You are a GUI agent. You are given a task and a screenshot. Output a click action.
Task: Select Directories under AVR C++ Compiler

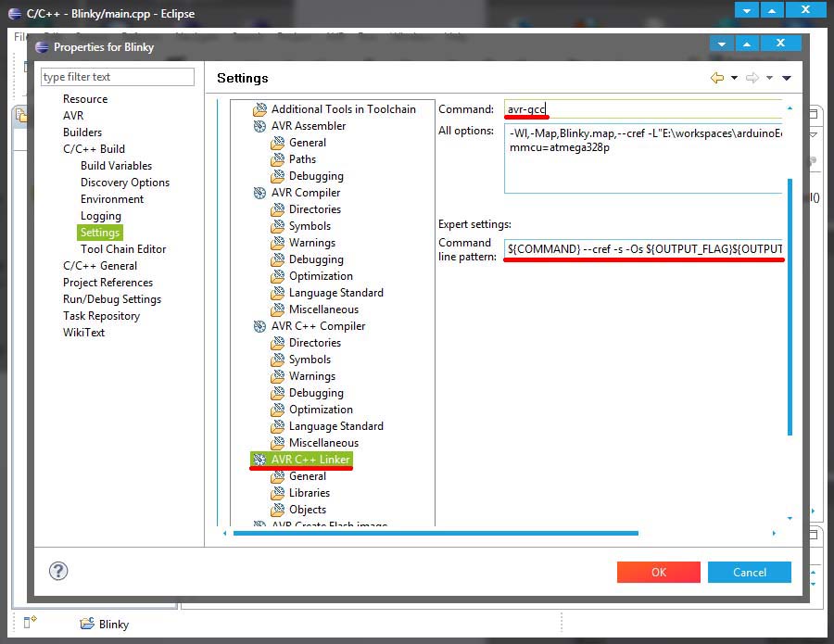click(315, 343)
